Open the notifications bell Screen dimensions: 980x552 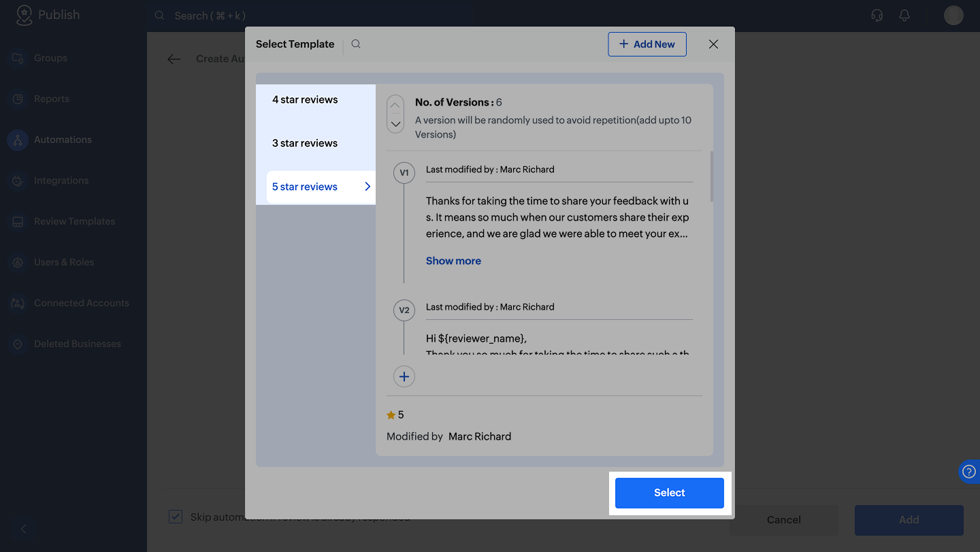904,16
